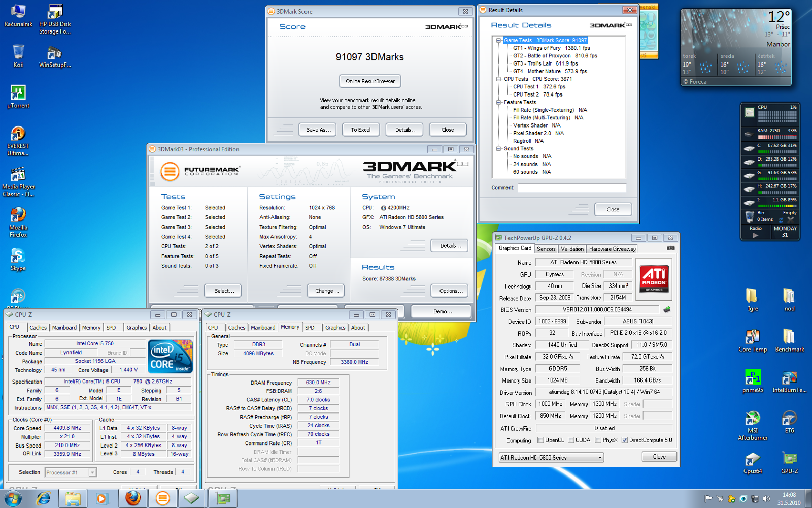This screenshot has width=812, height=508.
Task: Launch WinSetupFromUSB desktop icon
Action: (x=55, y=57)
